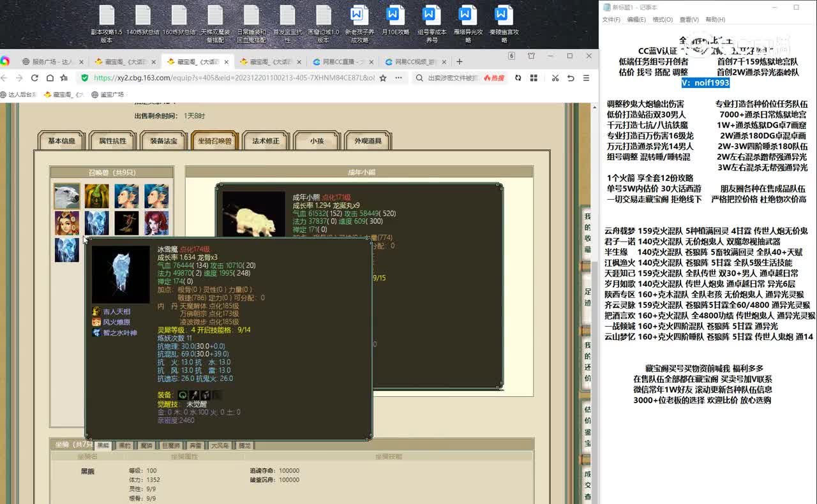Open address bar more options ellipsis
Image resolution: width=817 pixels, height=504 pixels.
click(398, 78)
